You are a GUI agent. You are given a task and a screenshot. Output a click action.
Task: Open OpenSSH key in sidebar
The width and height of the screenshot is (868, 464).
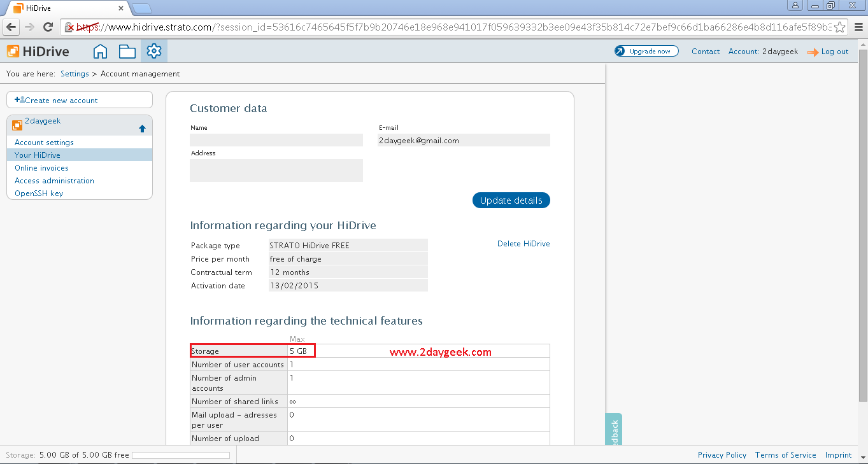pos(39,193)
